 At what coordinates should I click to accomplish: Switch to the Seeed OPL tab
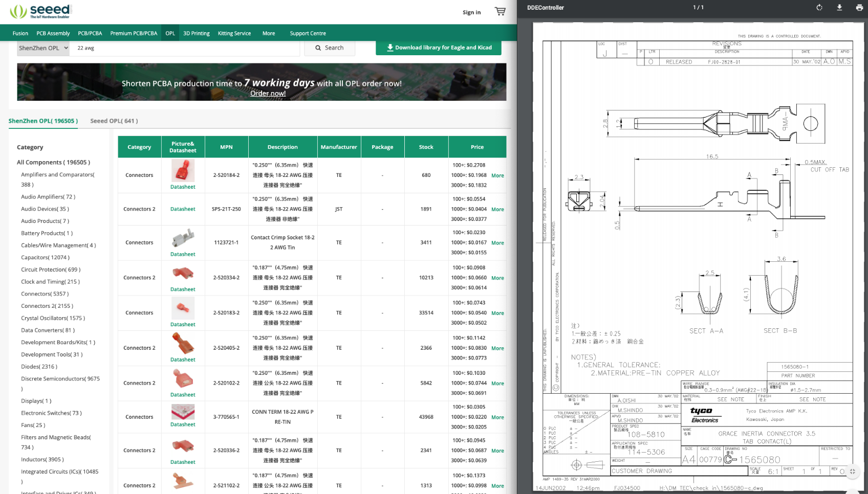click(x=114, y=121)
